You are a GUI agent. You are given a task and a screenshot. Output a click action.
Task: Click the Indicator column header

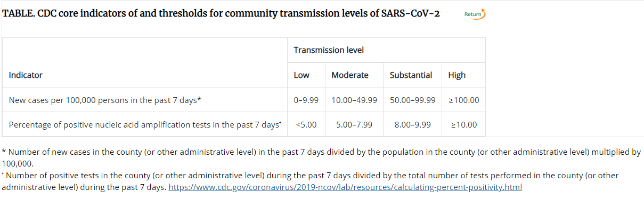point(145,75)
